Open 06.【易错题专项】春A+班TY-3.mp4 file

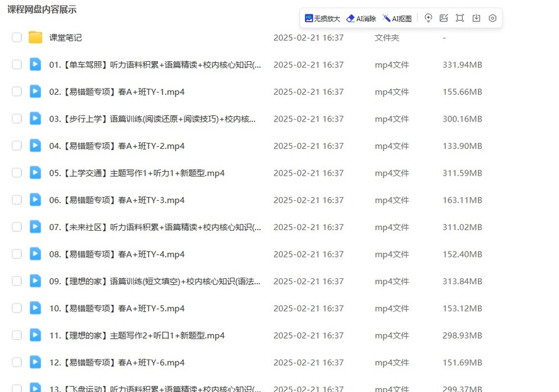(117, 200)
